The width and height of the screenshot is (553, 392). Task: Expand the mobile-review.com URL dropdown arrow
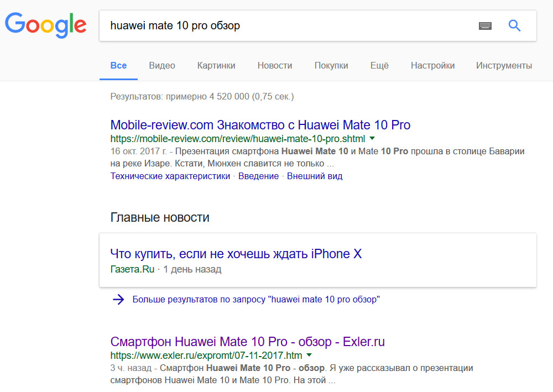(x=372, y=138)
